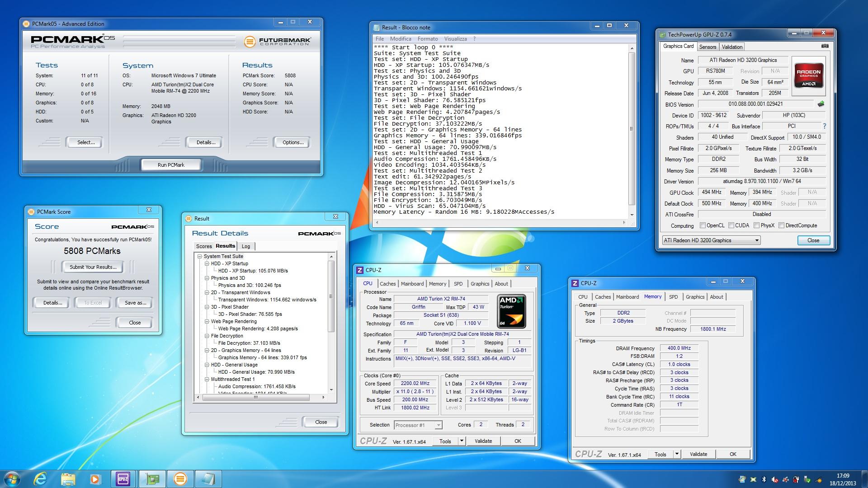Open Windows Media Player from the taskbar
Image resolution: width=868 pixels, height=488 pixels.
point(95,479)
